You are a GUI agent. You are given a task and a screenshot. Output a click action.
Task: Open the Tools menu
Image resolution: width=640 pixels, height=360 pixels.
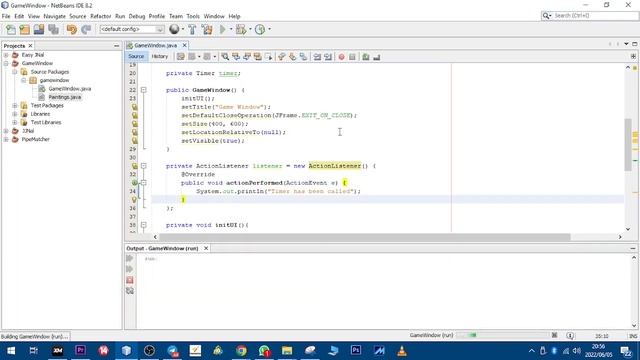pos(193,16)
